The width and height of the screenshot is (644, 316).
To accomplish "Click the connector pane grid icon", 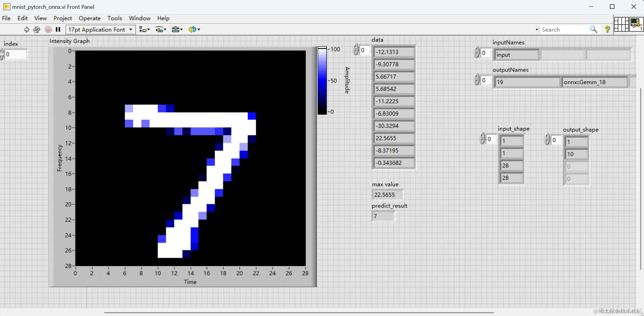I will point(621,24).
